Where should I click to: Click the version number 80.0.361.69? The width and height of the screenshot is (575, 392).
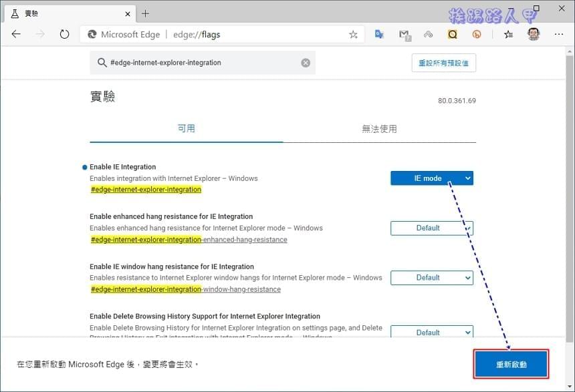[457, 101]
